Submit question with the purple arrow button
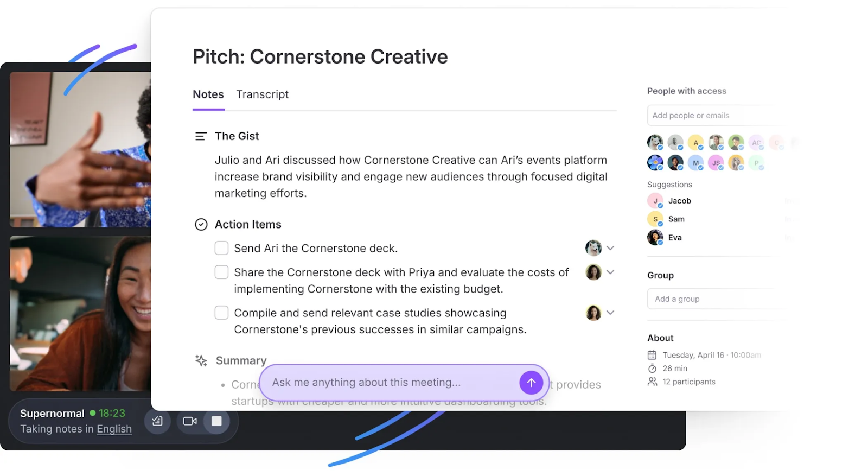Screen dimensions: 868x476 coord(531,383)
